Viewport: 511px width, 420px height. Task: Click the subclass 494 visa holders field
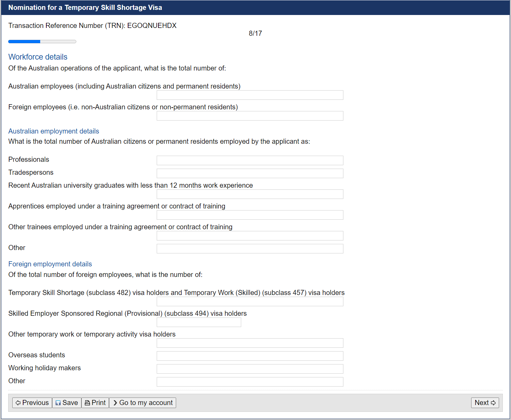click(199, 322)
